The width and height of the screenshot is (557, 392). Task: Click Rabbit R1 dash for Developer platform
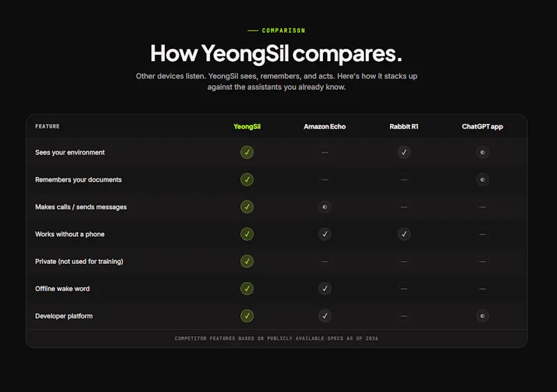point(404,316)
